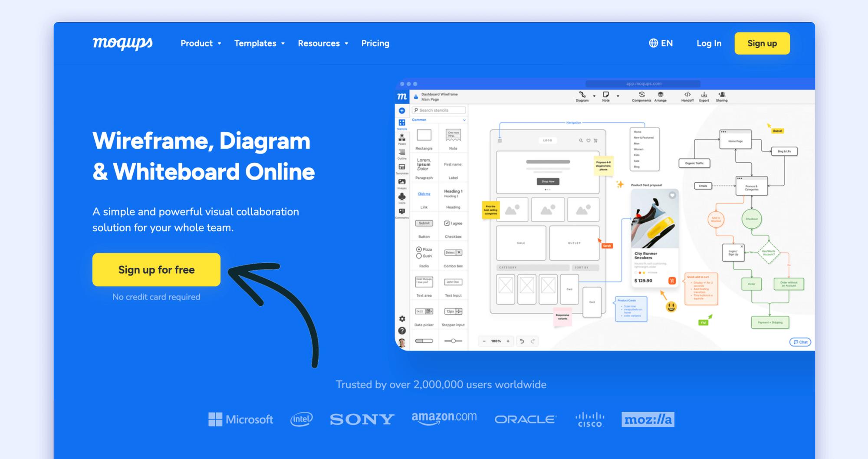Select the Diagram tool in the toolbar
The width and height of the screenshot is (868, 459).
(582, 95)
